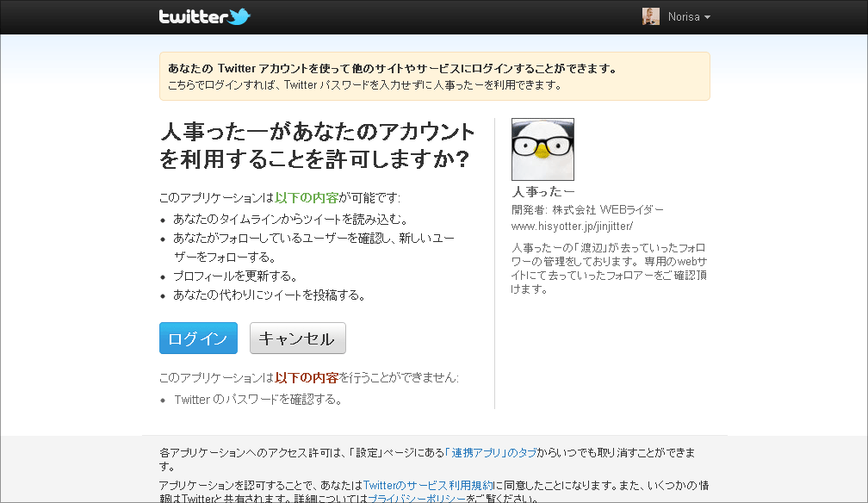The width and height of the screenshot is (868, 503).
Task: Click the 人事ったー app name under icon
Action: (543, 192)
